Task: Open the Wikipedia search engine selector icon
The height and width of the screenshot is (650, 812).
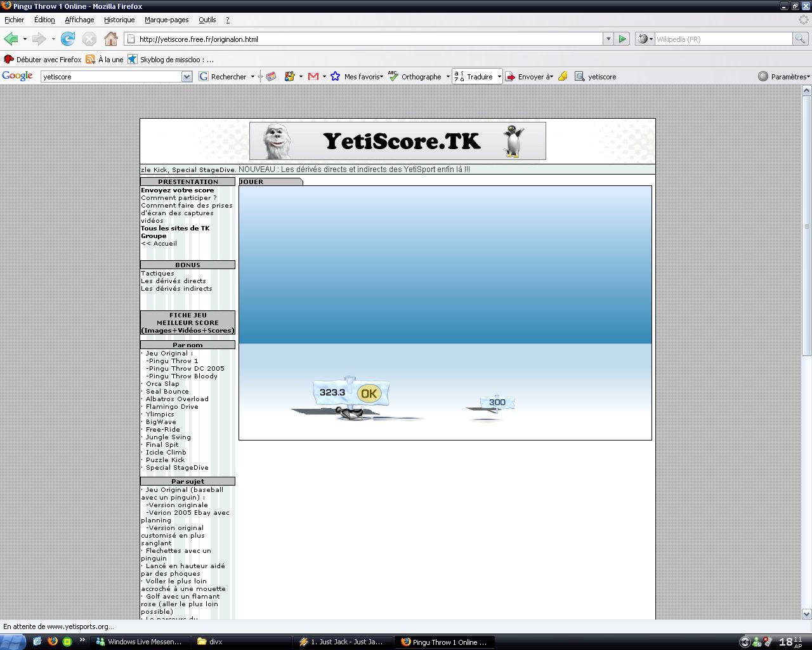Action: [x=645, y=39]
